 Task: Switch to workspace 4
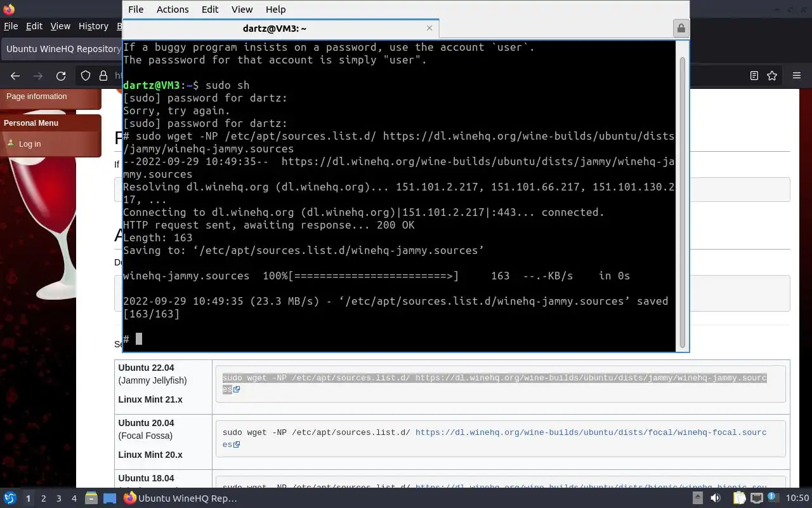click(x=74, y=498)
